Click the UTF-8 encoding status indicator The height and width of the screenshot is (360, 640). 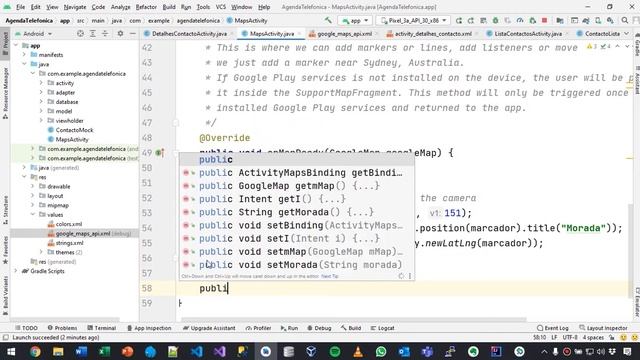click(570, 338)
